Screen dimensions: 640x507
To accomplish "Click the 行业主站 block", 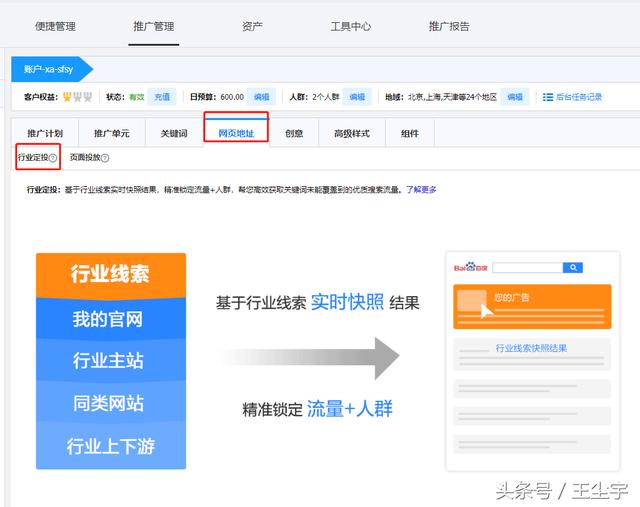I will tap(111, 360).
